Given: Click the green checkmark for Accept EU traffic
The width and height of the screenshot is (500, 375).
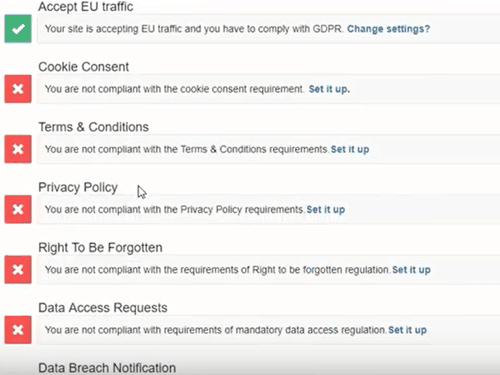Looking at the screenshot, I should (18, 29).
